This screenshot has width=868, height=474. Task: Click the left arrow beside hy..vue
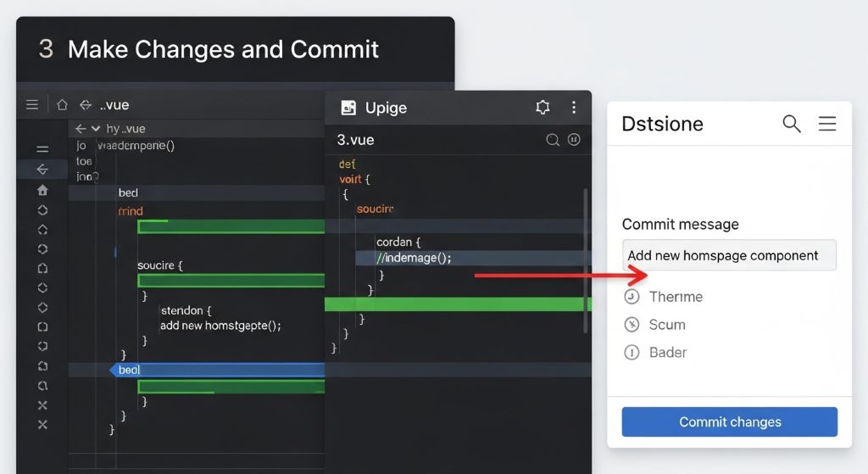(x=81, y=129)
